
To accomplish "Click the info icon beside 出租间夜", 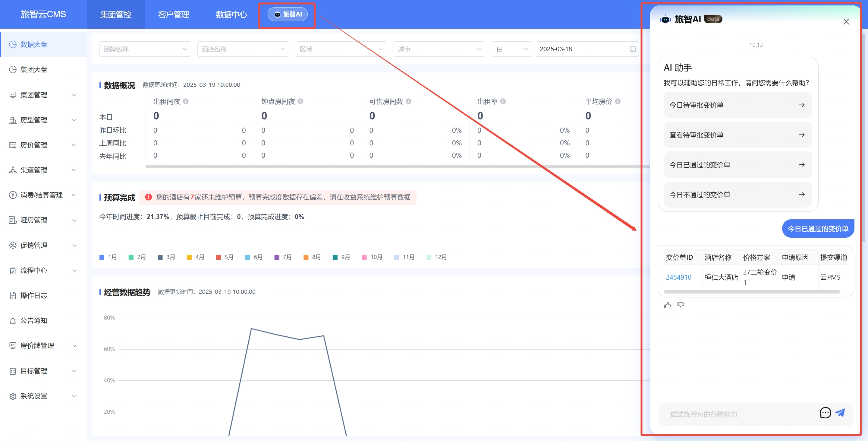I will pyautogui.click(x=186, y=101).
